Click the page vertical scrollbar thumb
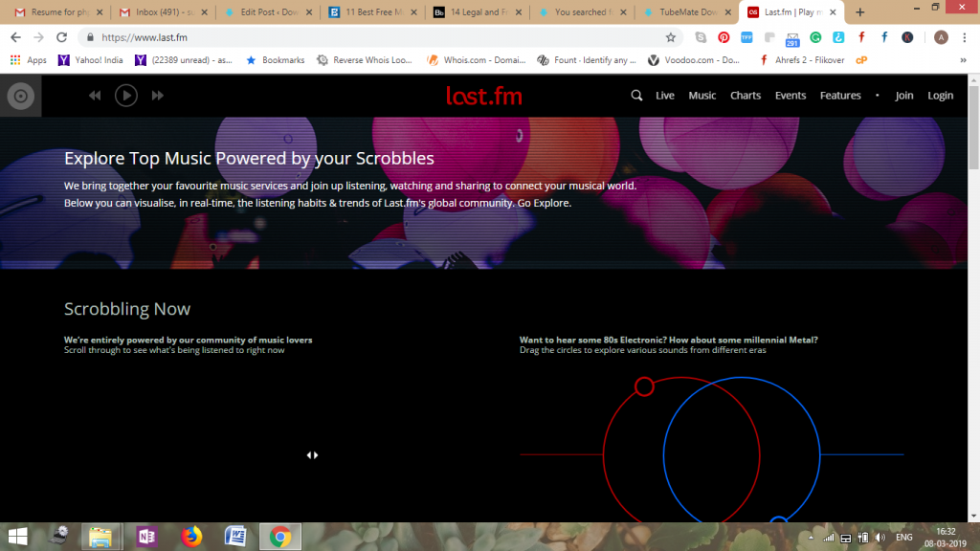The width and height of the screenshot is (980, 551). click(x=973, y=127)
